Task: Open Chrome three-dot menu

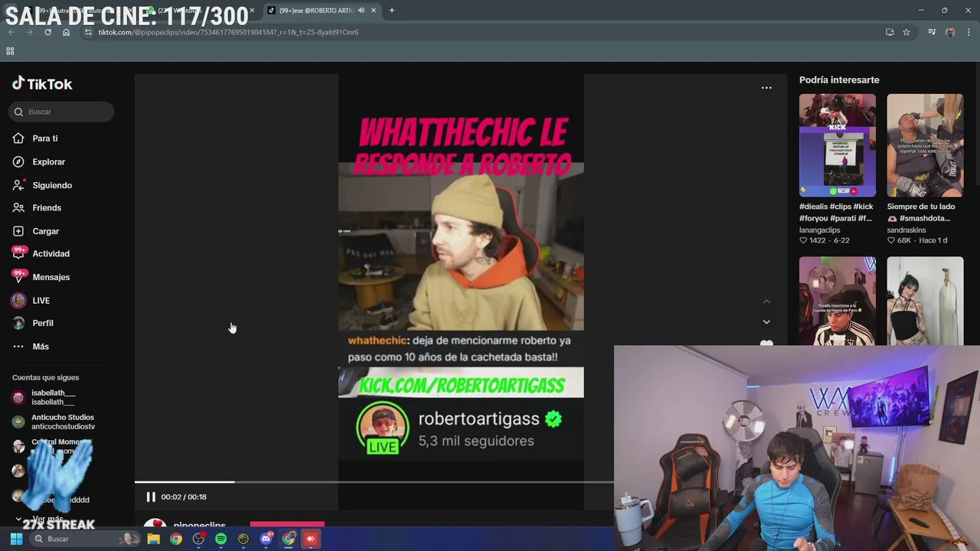Action: (x=969, y=32)
